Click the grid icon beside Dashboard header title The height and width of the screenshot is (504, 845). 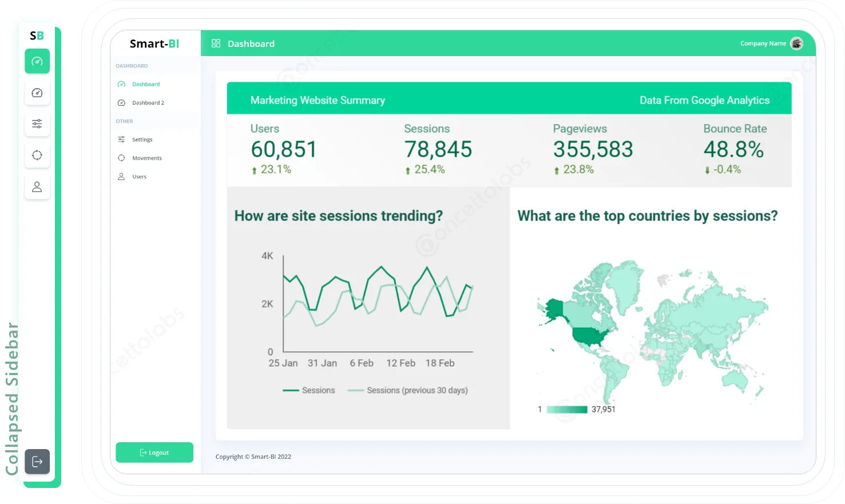click(216, 43)
